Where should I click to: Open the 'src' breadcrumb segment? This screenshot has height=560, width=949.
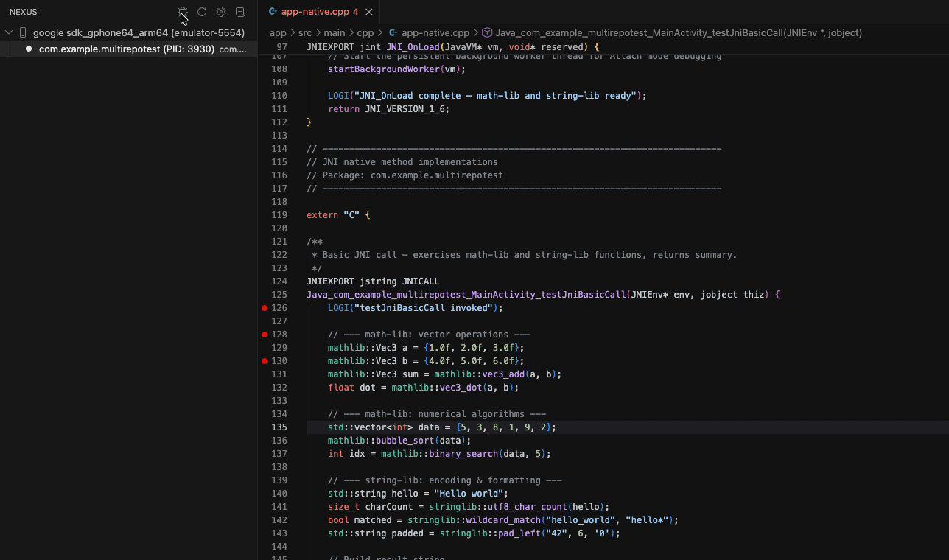click(x=305, y=33)
